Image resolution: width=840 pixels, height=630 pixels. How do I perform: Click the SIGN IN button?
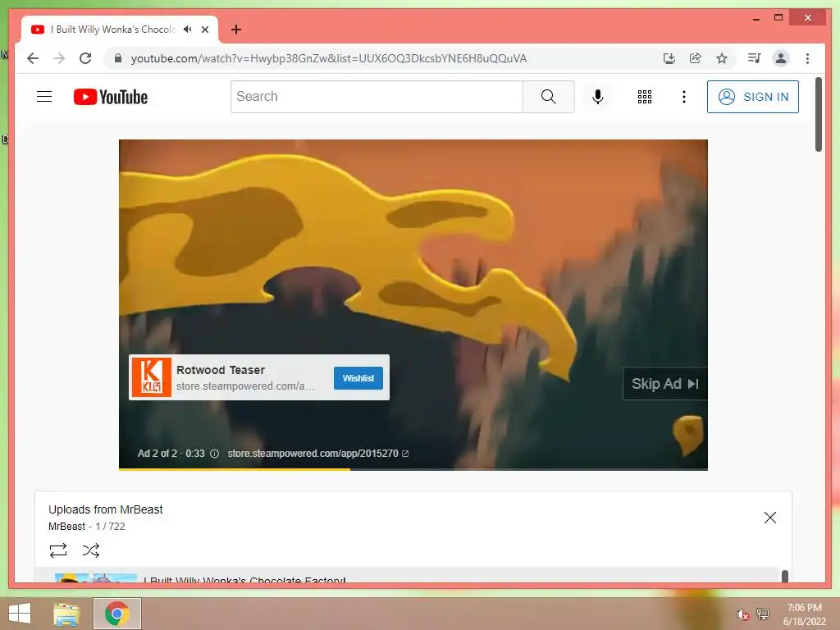pos(753,97)
